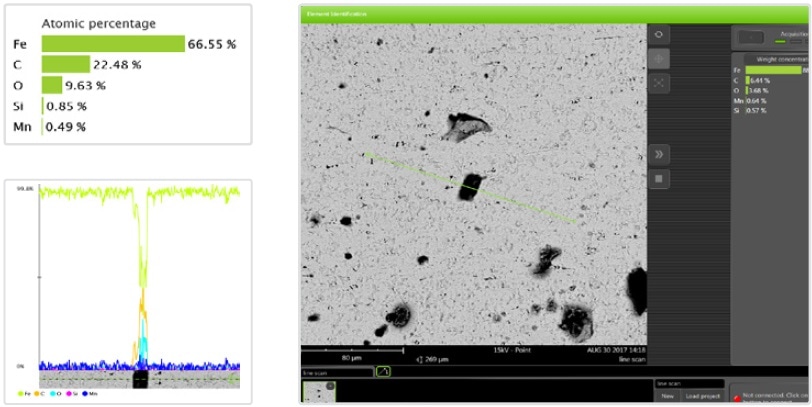
Task: Open the Weight concentration tab
Action: pos(777,60)
